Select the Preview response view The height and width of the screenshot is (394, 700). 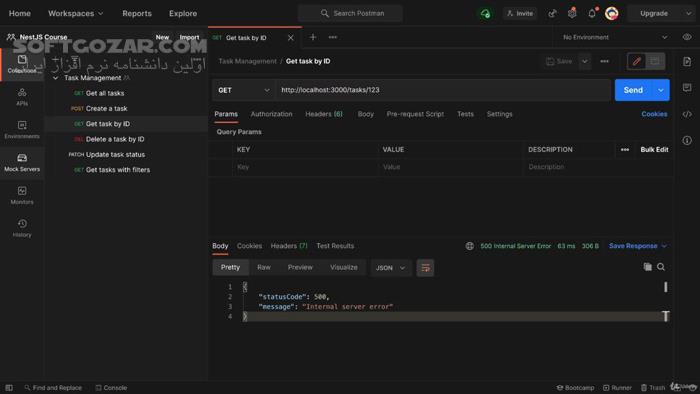coord(300,267)
